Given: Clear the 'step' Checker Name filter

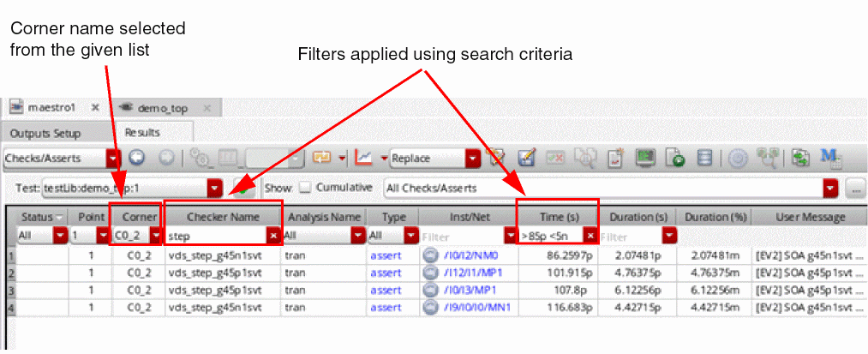Looking at the screenshot, I should pos(273,236).
